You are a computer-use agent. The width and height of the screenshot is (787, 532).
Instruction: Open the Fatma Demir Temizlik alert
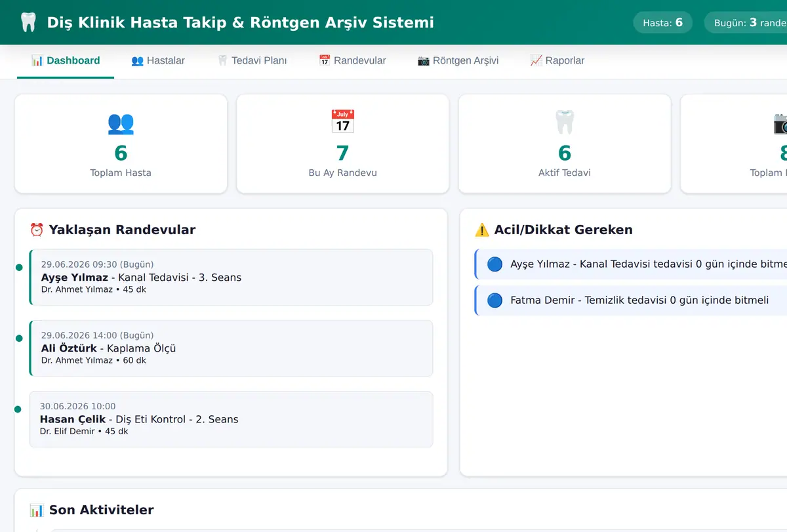pos(631,300)
